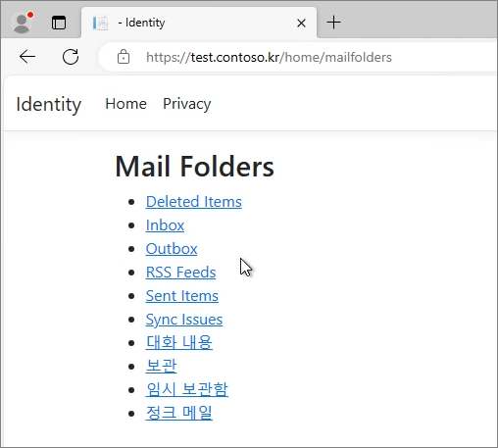This screenshot has width=498, height=448.
Task: Select the '- Identity' browser tab
Action: pos(199,23)
